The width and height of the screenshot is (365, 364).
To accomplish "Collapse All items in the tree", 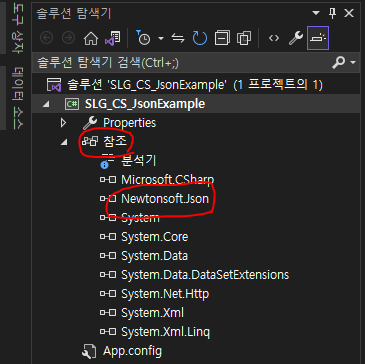I will pyautogui.click(x=222, y=38).
